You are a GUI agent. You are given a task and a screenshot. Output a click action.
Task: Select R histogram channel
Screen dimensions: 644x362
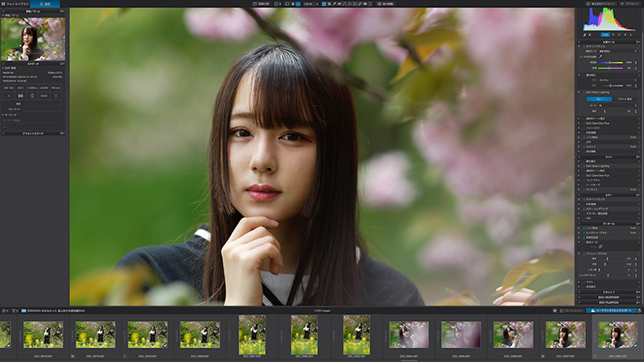click(613, 35)
